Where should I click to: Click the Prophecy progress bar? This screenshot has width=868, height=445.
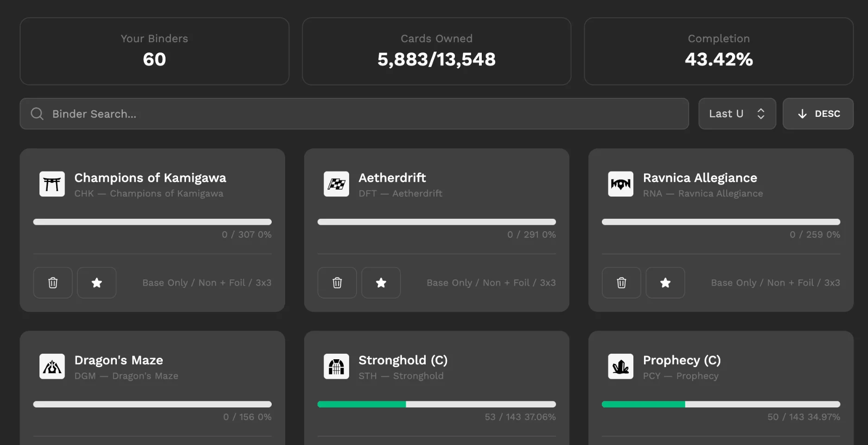[721, 404]
